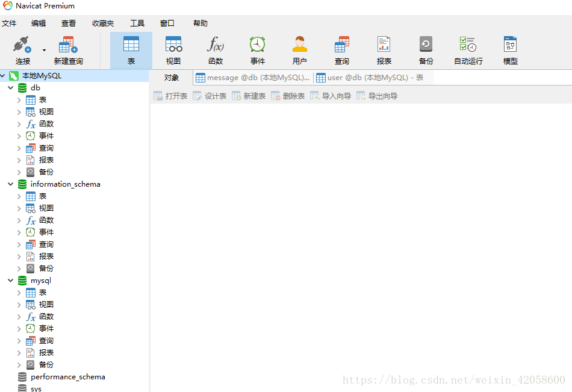Collapse the 本地MySQL connection node

click(x=3, y=76)
